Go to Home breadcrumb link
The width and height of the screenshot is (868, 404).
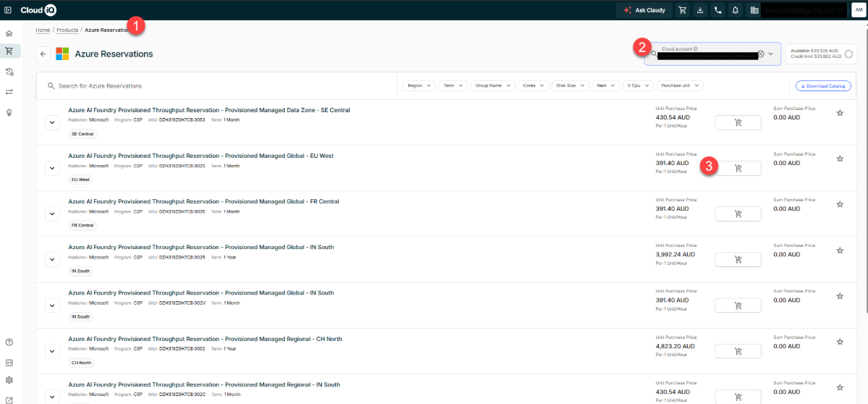tap(43, 30)
